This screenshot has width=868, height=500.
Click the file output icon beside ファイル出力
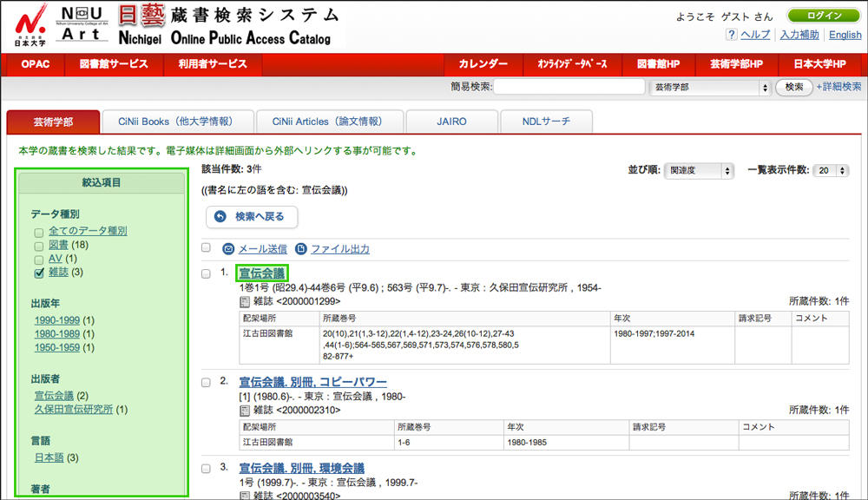[x=301, y=249]
